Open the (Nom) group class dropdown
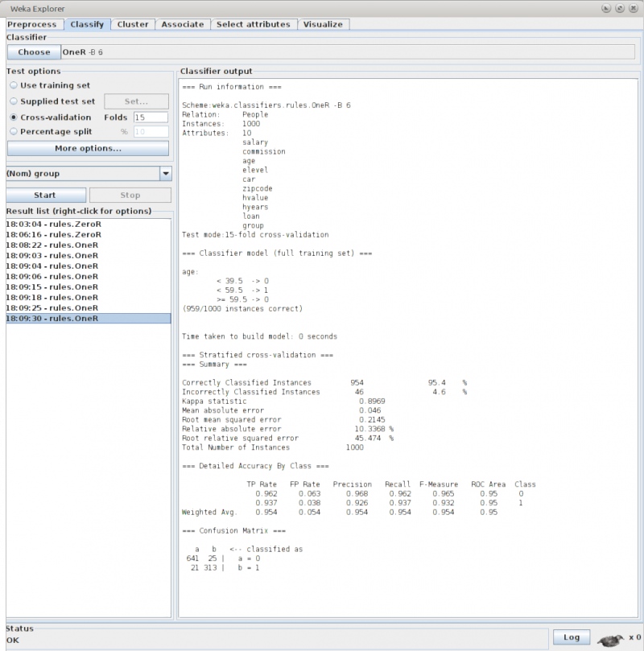 coord(89,174)
